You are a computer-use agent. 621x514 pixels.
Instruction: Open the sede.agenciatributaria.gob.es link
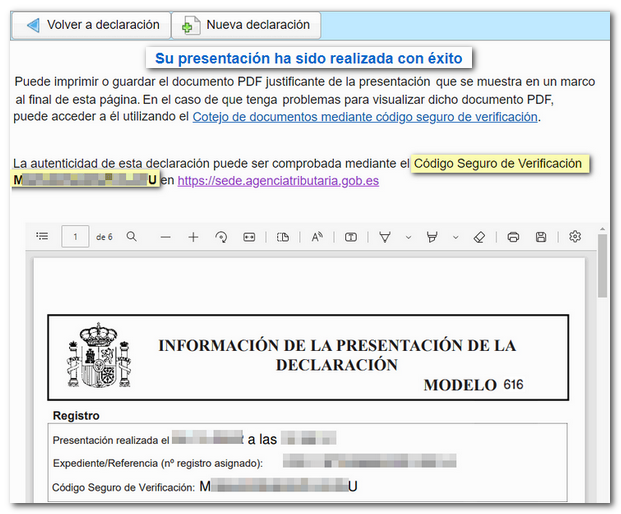278,181
